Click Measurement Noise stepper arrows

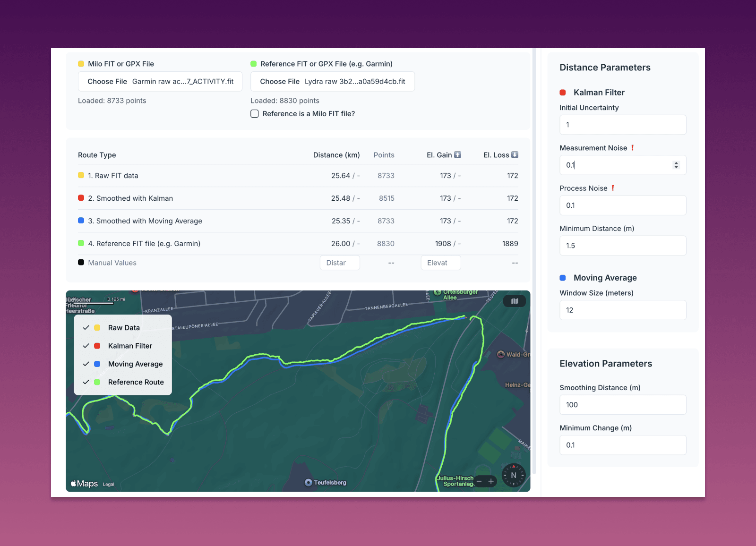[676, 165]
